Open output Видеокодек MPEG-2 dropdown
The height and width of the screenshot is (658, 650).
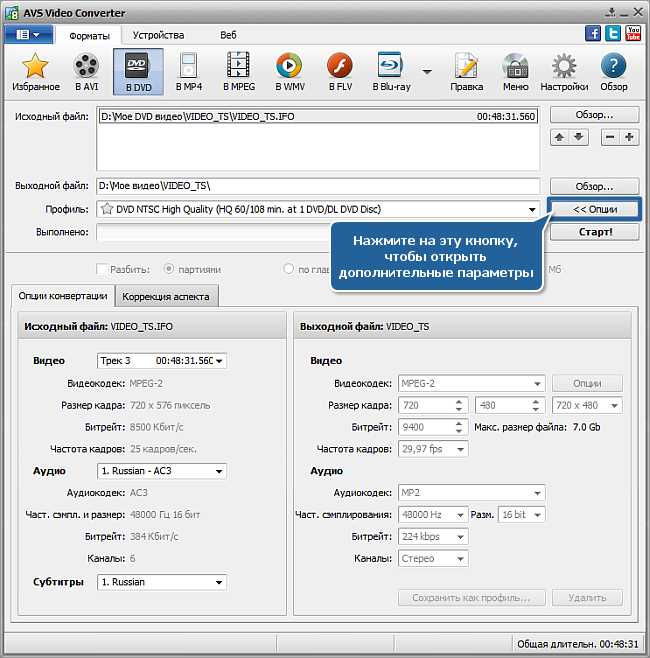pyautogui.click(x=472, y=383)
